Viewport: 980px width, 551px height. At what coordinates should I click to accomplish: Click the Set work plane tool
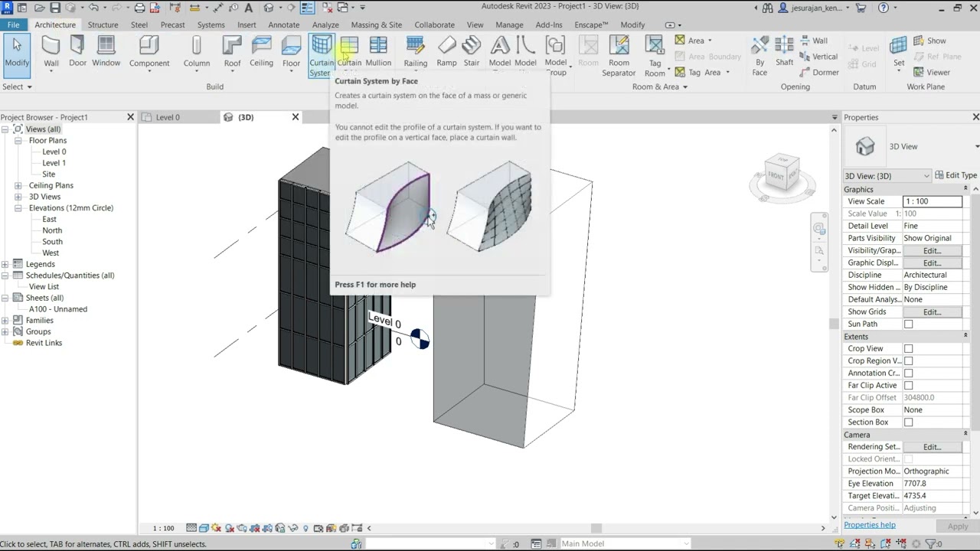tap(899, 52)
